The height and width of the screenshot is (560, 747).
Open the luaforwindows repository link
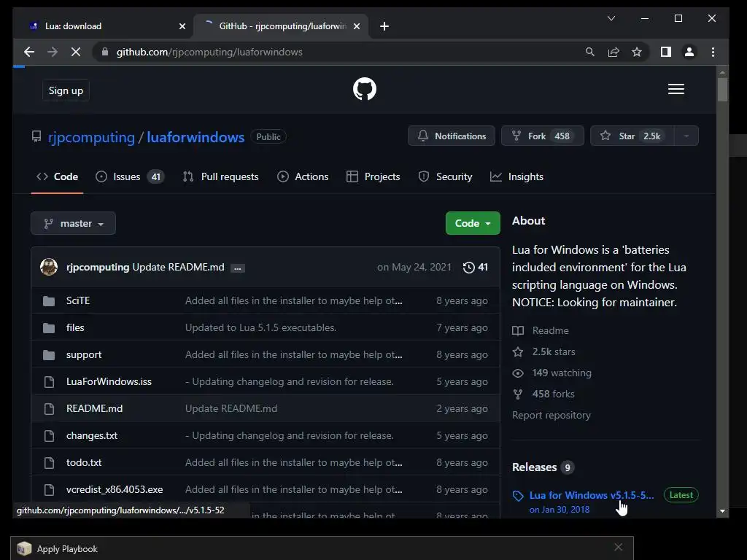[x=196, y=137]
